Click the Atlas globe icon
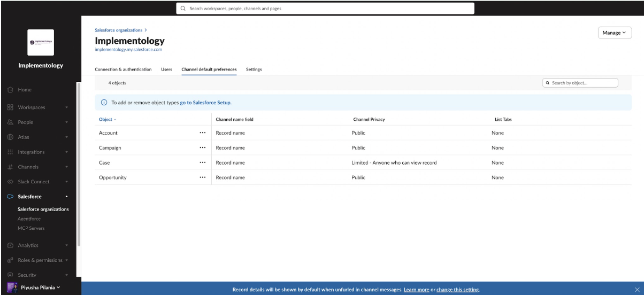This screenshot has width=644, height=295. point(11,137)
